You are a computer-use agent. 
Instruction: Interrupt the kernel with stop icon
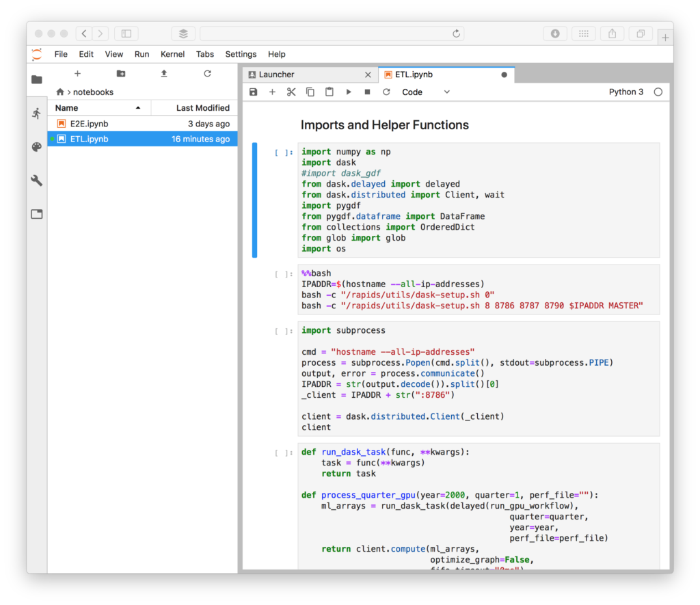(367, 92)
